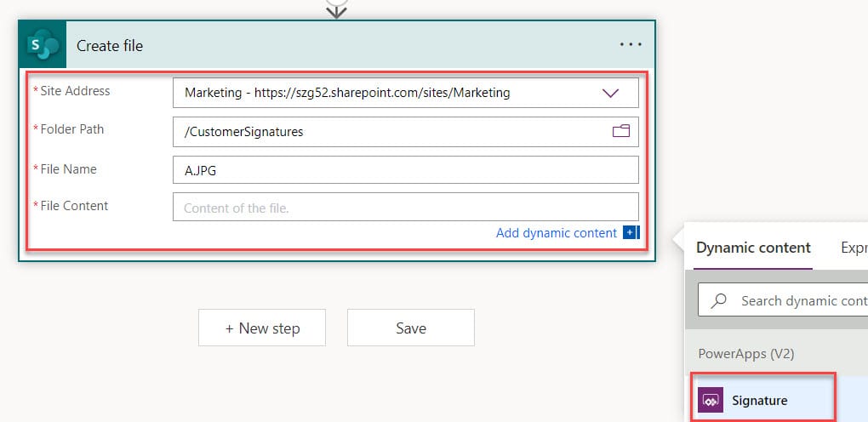Image resolution: width=868 pixels, height=422 pixels.
Task: Click the insert step arrow above Create file
Action: click(x=337, y=9)
